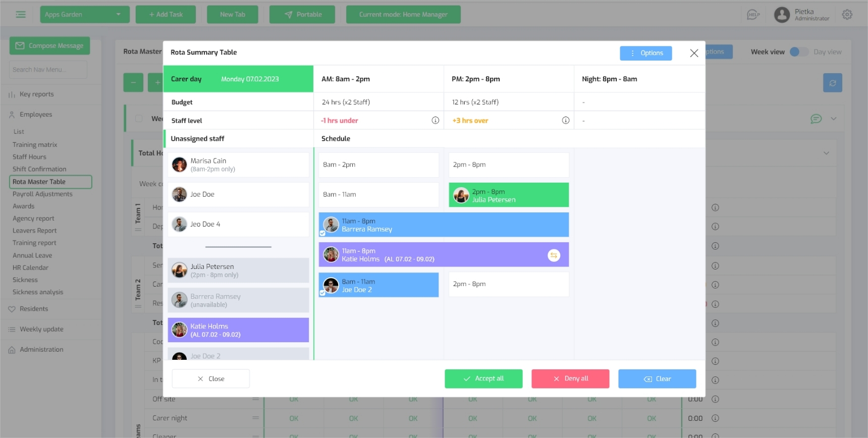
Task: Open the hamburger navigation menu
Action: click(21, 15)
